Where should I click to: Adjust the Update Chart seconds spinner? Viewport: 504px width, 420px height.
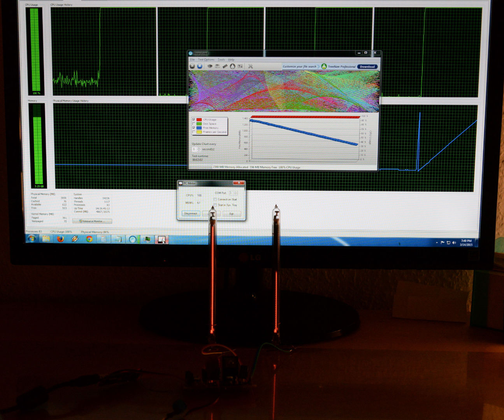[199, 149]
